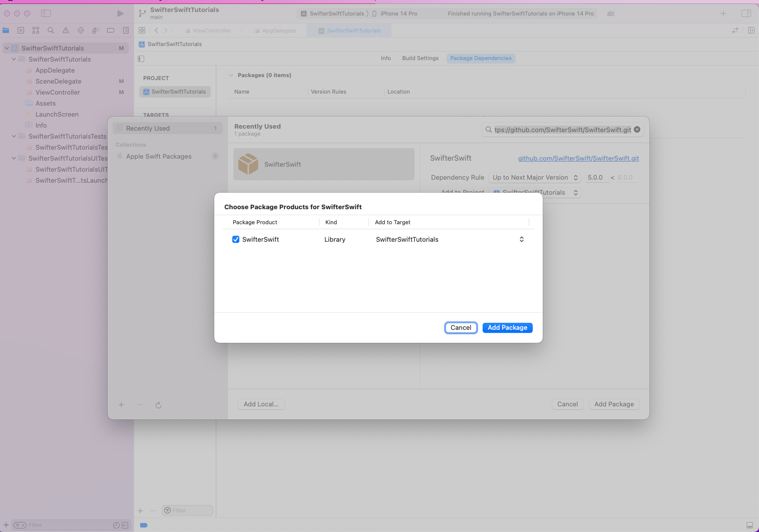Click the add editor split icon
This screenshot has height=532, width=759.
pyautogui.click(x=751, y=31)
